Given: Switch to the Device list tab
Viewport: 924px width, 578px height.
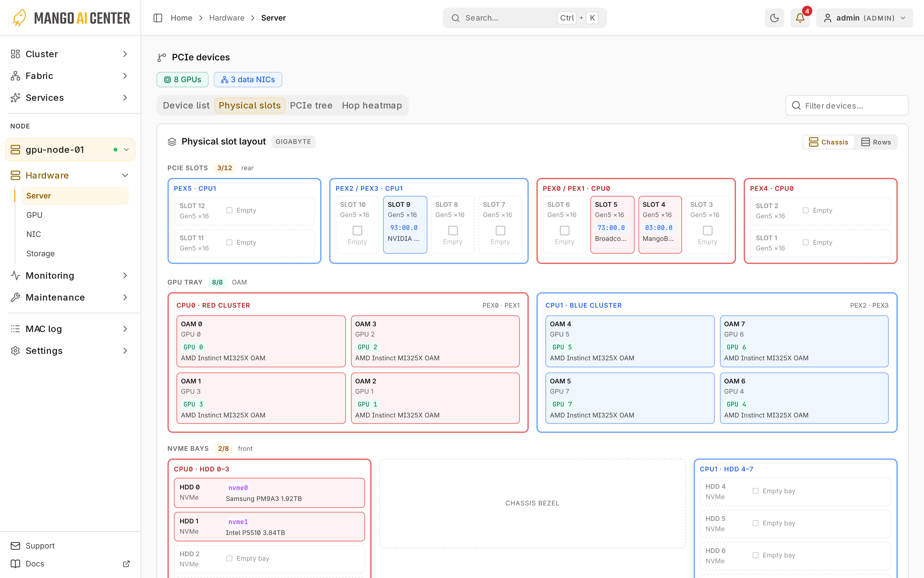Looking at the screenshot, I should 186,106.
